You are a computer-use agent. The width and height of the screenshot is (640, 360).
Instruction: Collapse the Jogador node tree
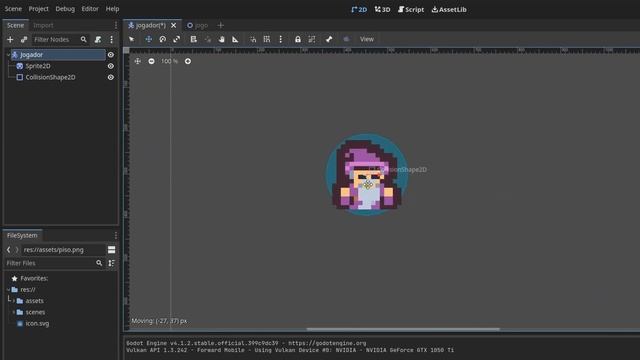click(x=8, y=55)
